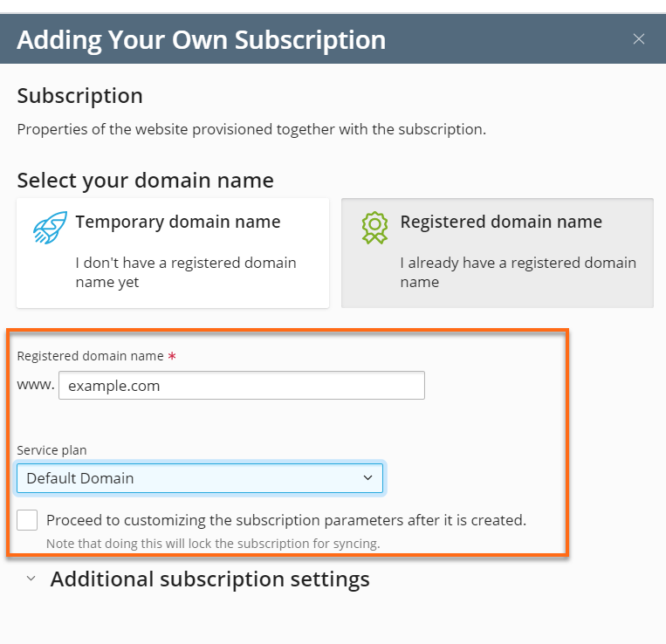Click the 'Adding Your Own Subscription' title
The width and height of the screenshot is (666, 644).
point(201,39)
